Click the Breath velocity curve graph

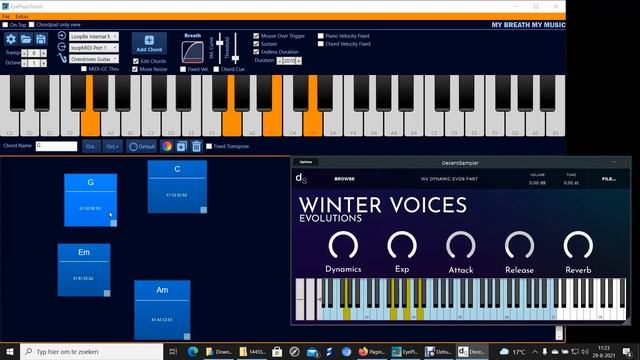(192, 52)
